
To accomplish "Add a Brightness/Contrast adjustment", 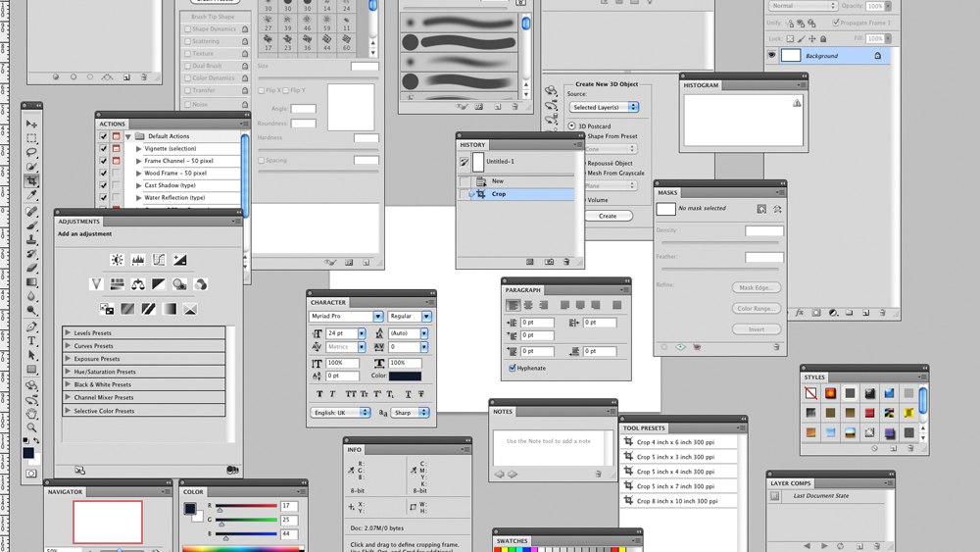I will [x=117, y=260].
